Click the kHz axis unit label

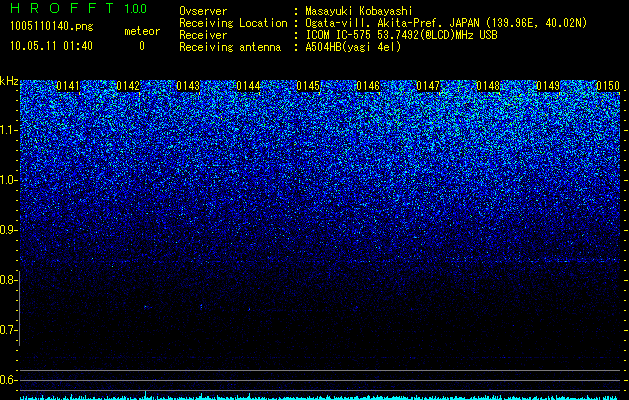(x=9, y=81)
